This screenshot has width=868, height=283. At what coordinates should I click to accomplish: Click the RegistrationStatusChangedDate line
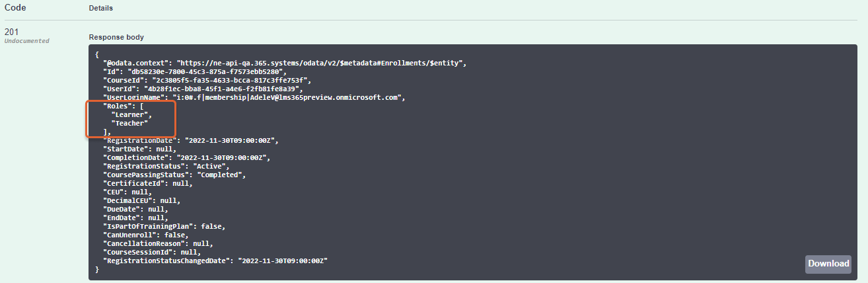(215, 261)
